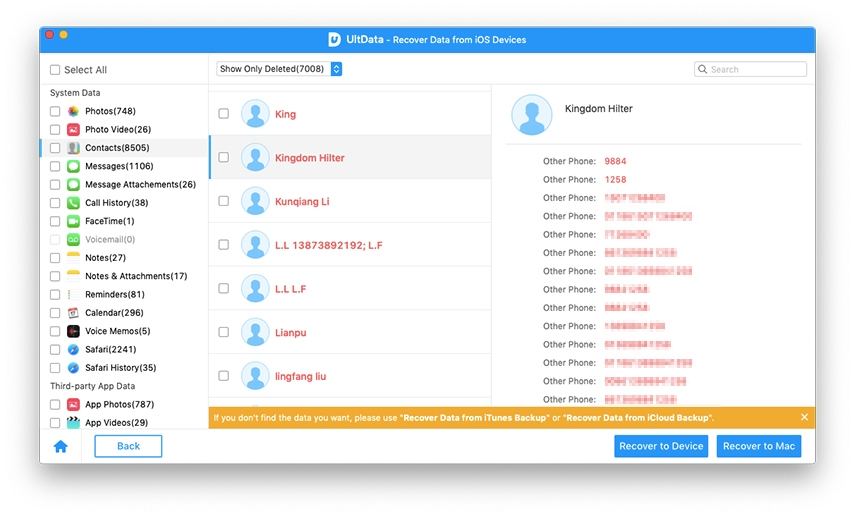Screen dimensions: 855x516
Task: Tick the checkbox for contact King
Action: click(x=224, y=113)
